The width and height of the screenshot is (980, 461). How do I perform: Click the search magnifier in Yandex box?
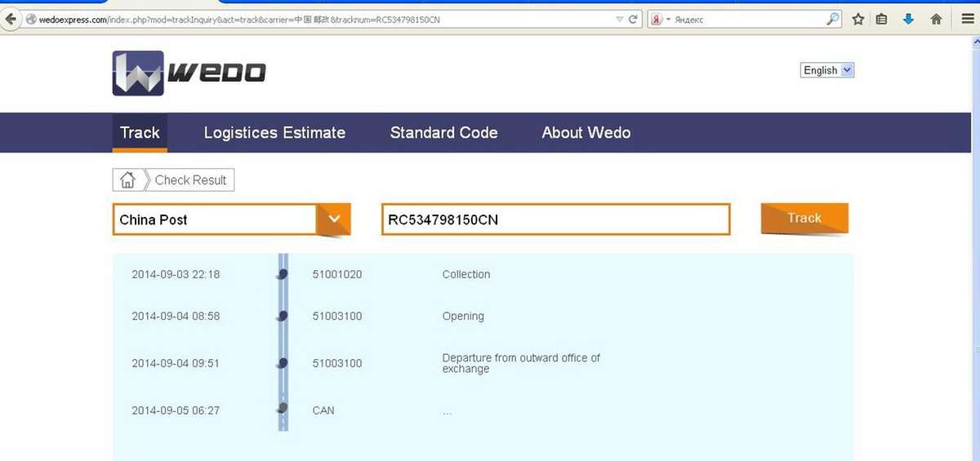(x=832, y=20)
